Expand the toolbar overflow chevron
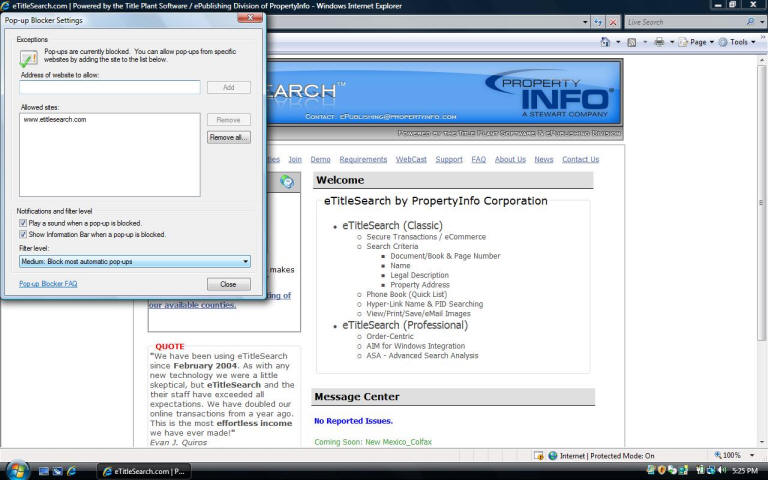This screenshot has height=480, width=768. pyautogui.click(x=763, y=37)
